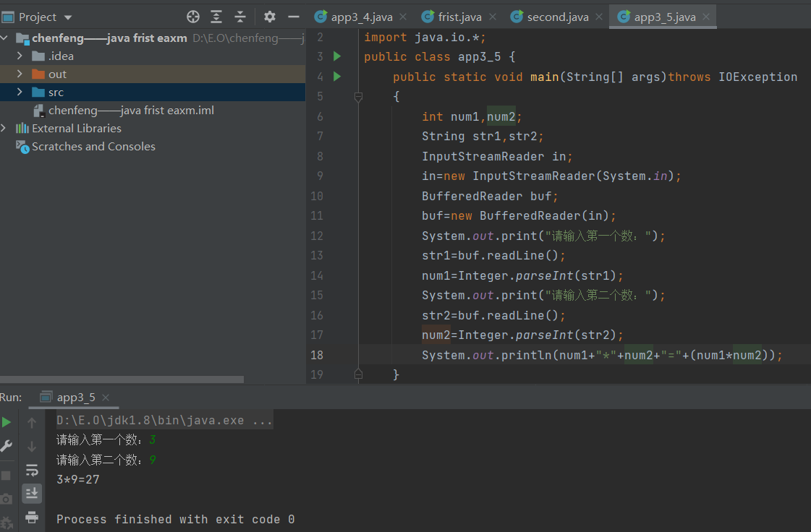This screenshot has width=811, height=532.
Task: Switch to the app3_4.java tab
Action: (362, 17)
